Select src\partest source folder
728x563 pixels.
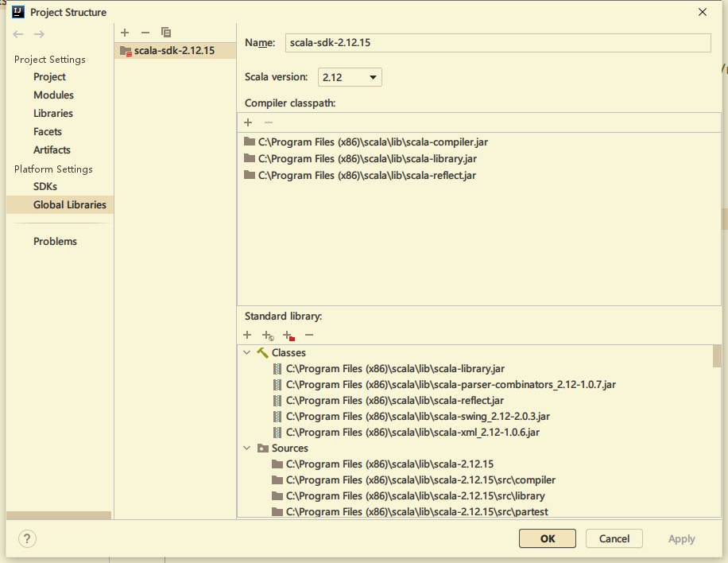pos(417,511)
